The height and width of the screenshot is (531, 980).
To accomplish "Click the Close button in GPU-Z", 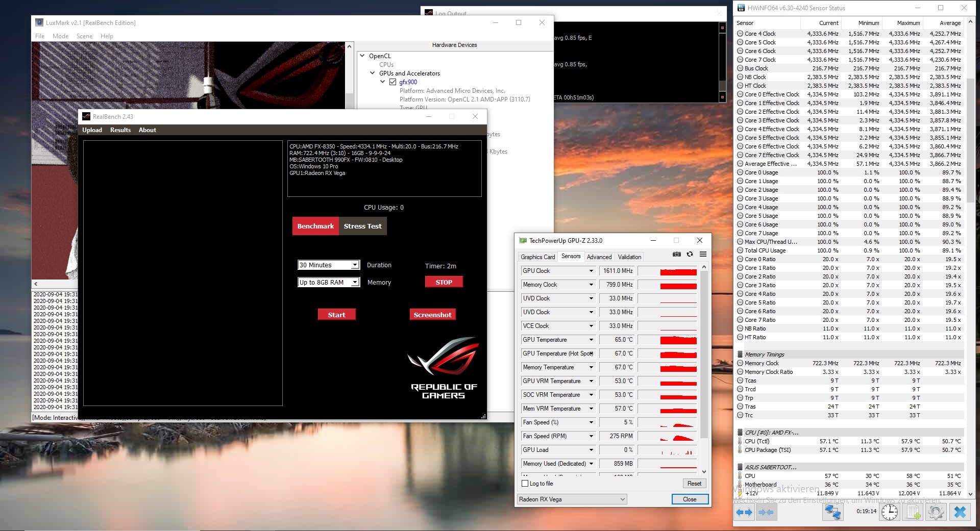I will pyautogui.click(x=690, y=499).
